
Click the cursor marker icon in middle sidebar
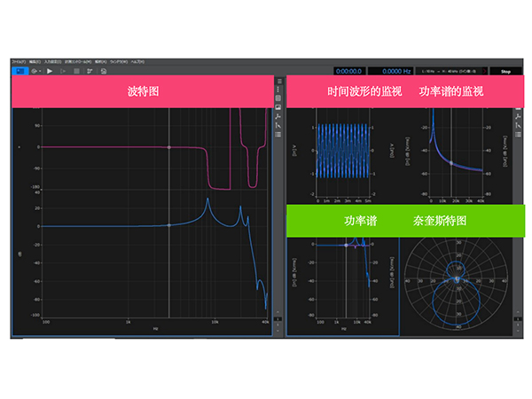[278, 126]
